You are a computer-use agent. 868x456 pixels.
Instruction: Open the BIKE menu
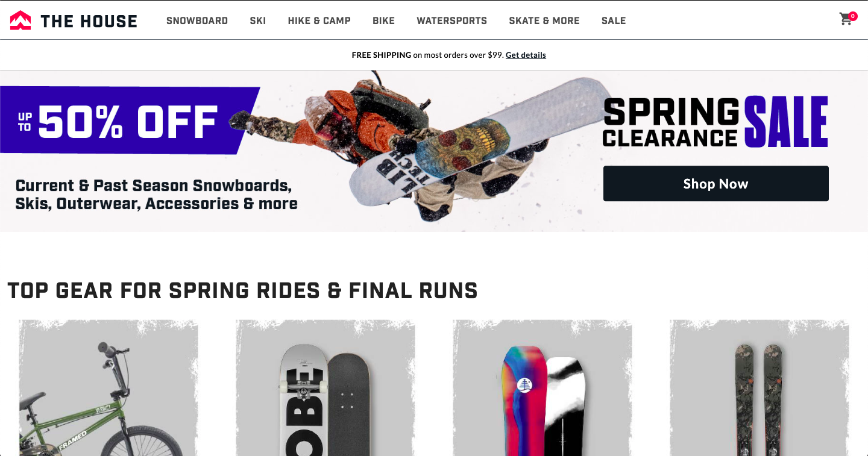point(383,20)
